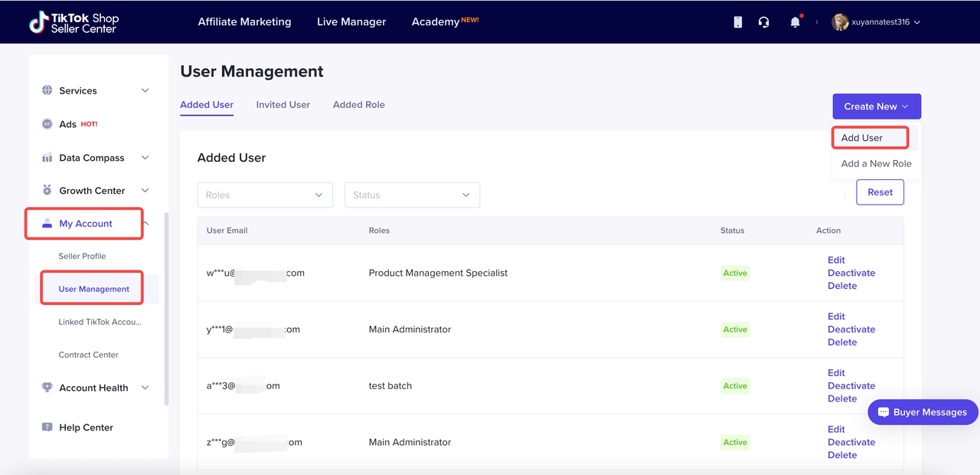
Task: Open the Roles filter dropdown
Action: point(264,195)
